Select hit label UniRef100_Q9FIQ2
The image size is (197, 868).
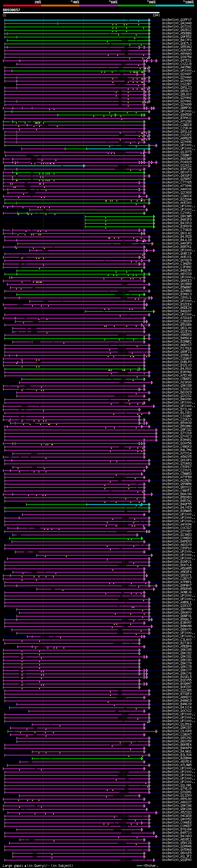(x=177, y=430)
